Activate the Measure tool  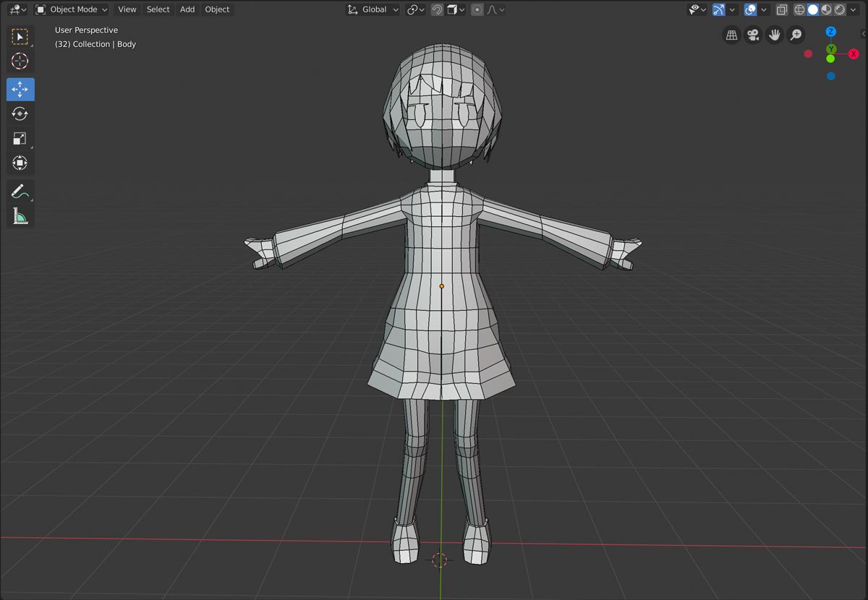click(x=20, y=216)
